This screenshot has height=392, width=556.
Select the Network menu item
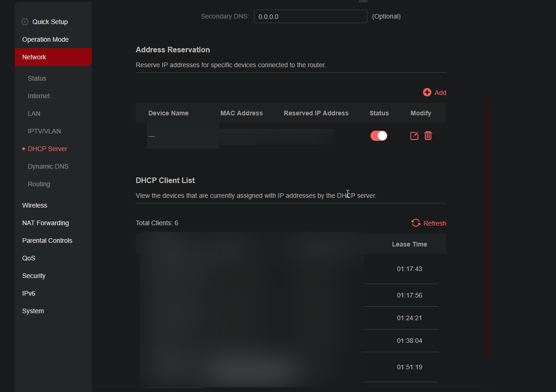53,57
